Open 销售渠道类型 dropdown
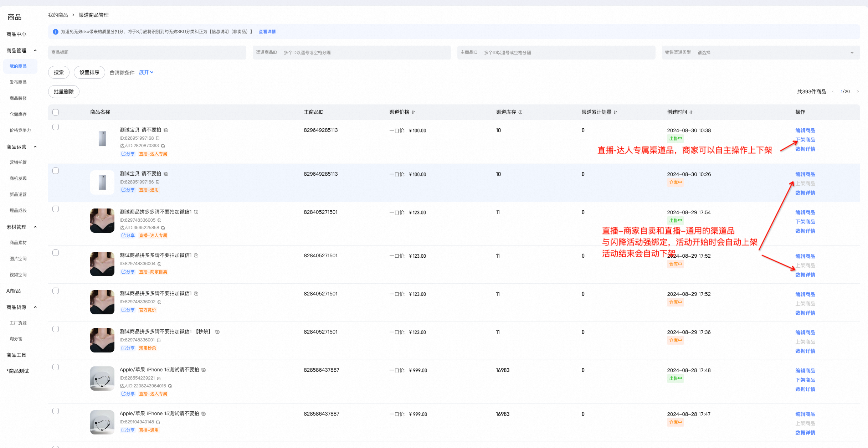The width and height of the screenshot is (868, 448). (761, 52)
